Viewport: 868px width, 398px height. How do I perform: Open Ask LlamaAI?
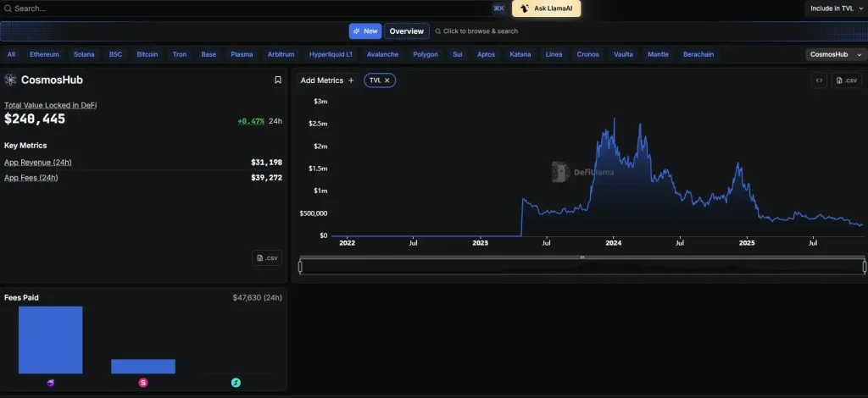click(x=546, y=8)
